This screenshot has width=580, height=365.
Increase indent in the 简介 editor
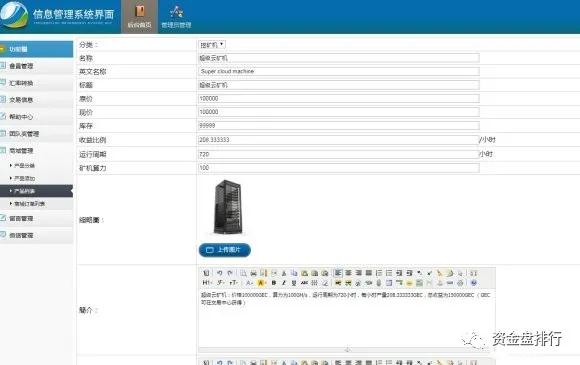pyautogui.click(x=399, y=273)
